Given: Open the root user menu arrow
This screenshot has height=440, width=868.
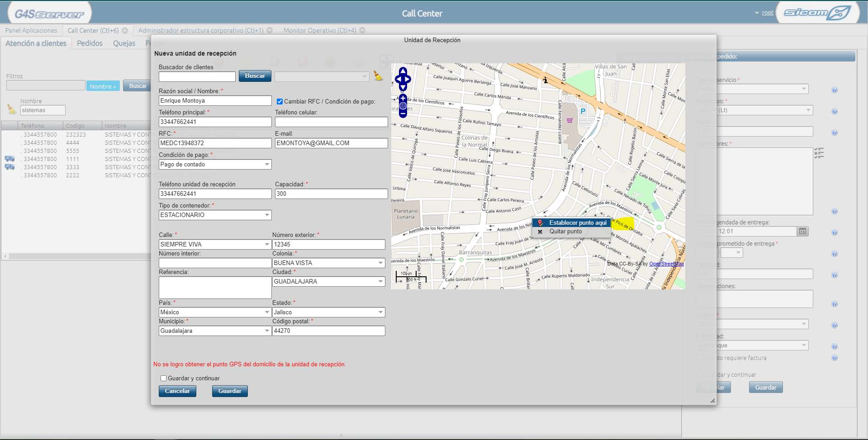Looking at the screenshot, I should (757, 13).
